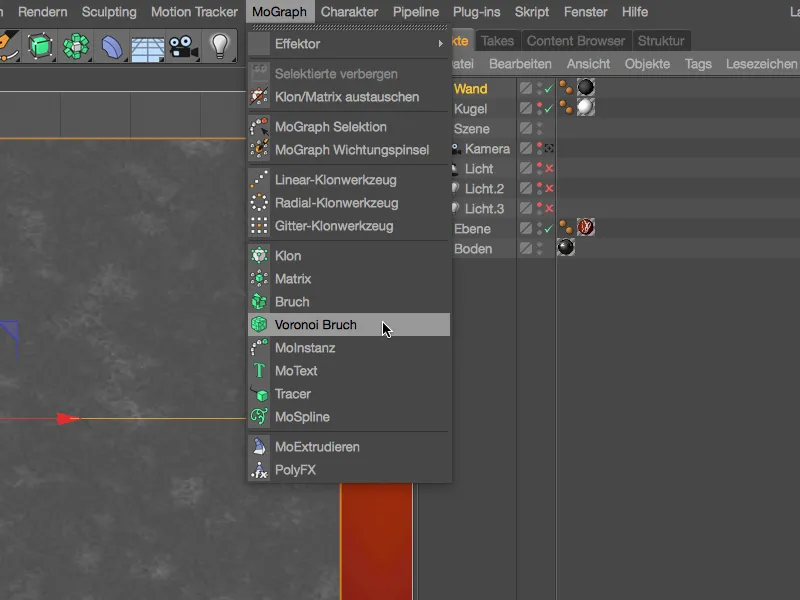Viewport: 800px width, 600px height.
Task: Open the Tags menu in object manager
Action: (x=698, y=64)
